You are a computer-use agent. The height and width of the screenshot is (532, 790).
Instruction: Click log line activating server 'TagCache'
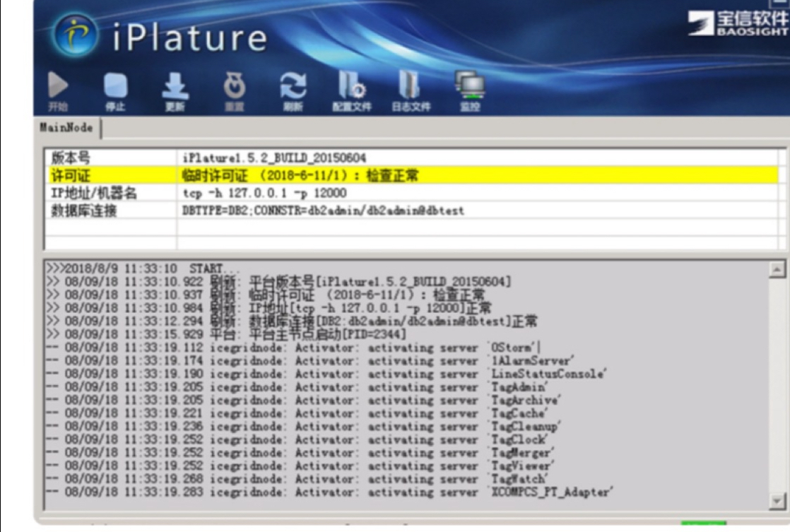pyautogui.click(x=297, y=413)
